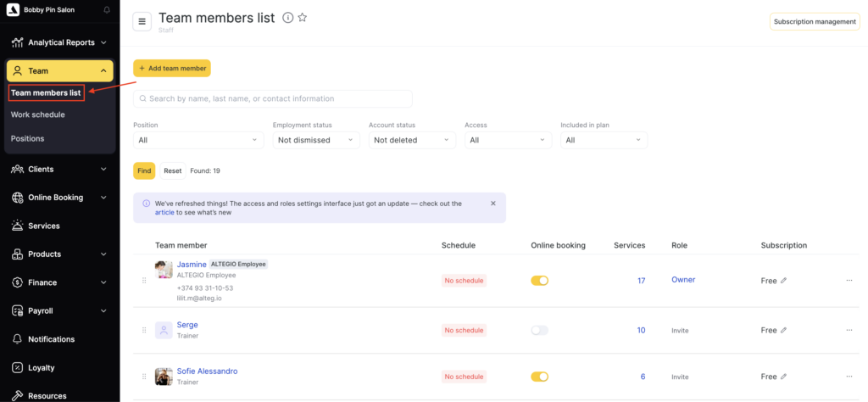Image resolution: width=868 pixels, height=402 pixels.
Task: Open the three-dot menu for Serge
Action: point(849,330)
